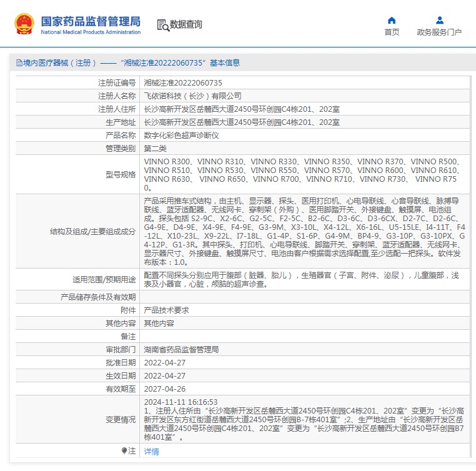Open the 数据查询 search icon
476x471 pixels.
tap(163, 25)
